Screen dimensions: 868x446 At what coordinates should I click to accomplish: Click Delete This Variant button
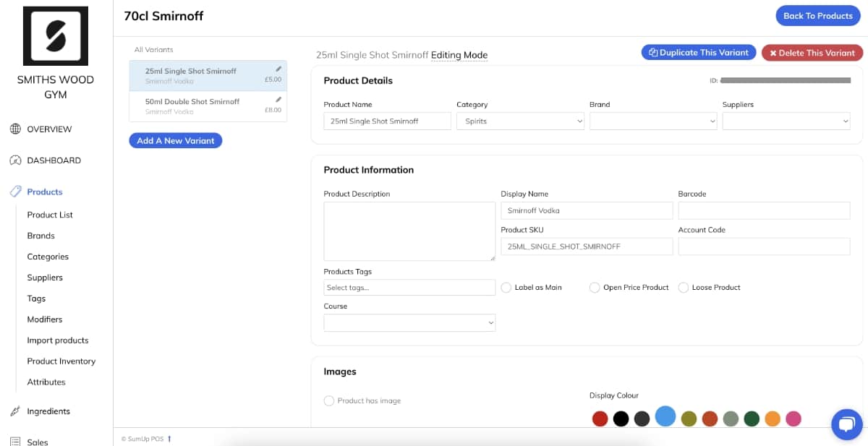(812, 53)
